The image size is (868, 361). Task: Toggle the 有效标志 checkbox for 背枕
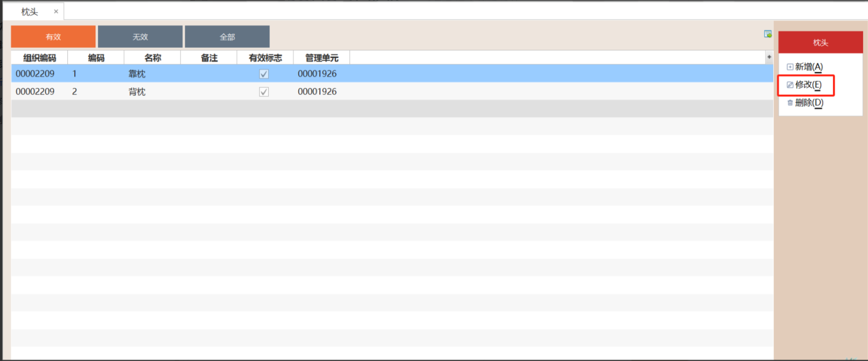click(x=264, y=92)
